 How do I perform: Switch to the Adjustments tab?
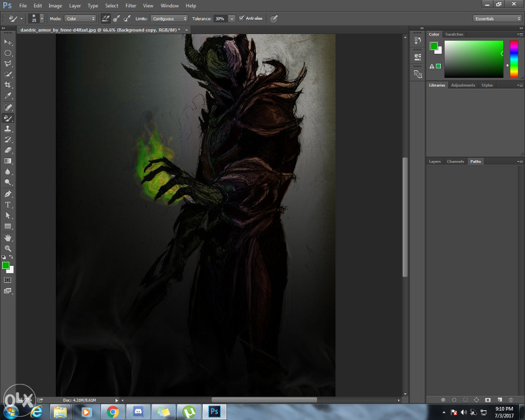(x=463, y=85)
